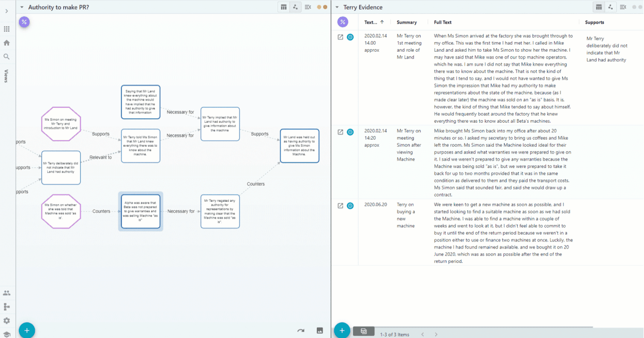Select node 'Ms Simon on whether she was told'
Viewport: 644px width, 338px height.
pos(61,211)
